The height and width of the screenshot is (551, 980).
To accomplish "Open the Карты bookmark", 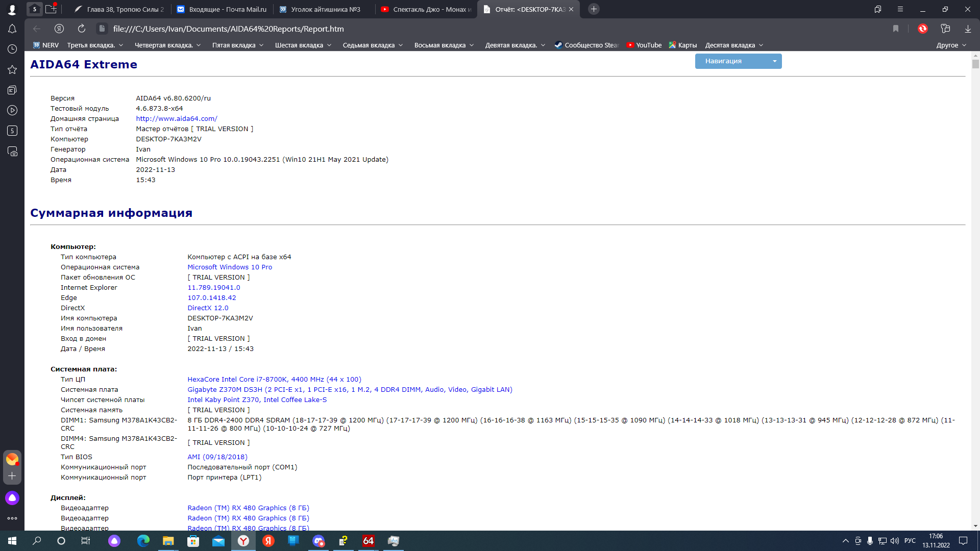I will [683, 45].
